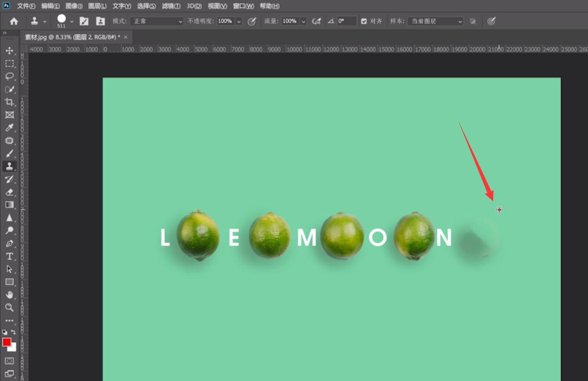Select the Sharpen/Blur triangle tool
The image size is (588, 381).
coord(9,218)
